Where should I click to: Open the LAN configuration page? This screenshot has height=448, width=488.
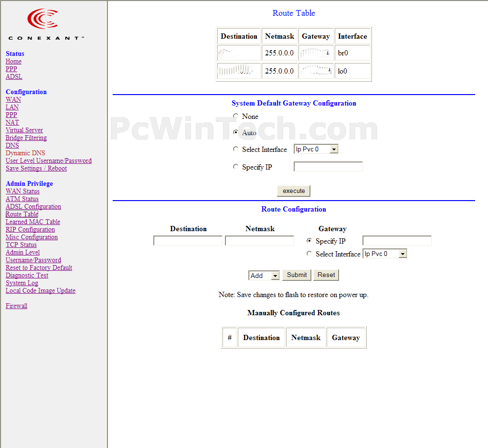12,107
